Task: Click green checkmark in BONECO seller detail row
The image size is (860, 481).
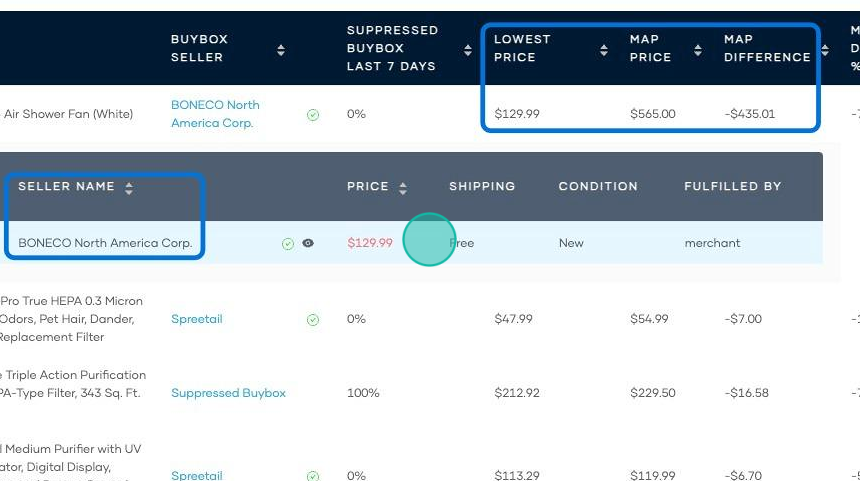Action: point(287,244)
